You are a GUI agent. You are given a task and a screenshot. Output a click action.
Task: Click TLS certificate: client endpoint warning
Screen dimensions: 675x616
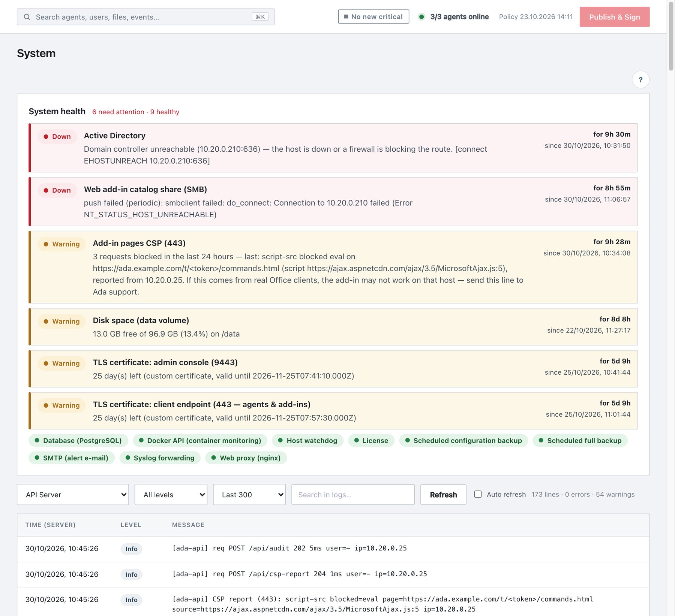pos(333,411)
